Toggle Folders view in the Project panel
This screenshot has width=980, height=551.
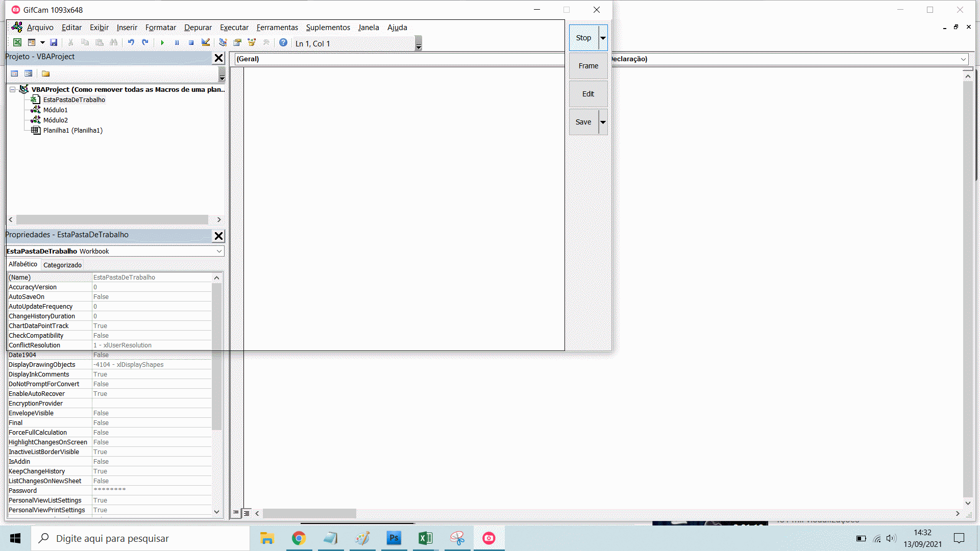tap(45, 73)
